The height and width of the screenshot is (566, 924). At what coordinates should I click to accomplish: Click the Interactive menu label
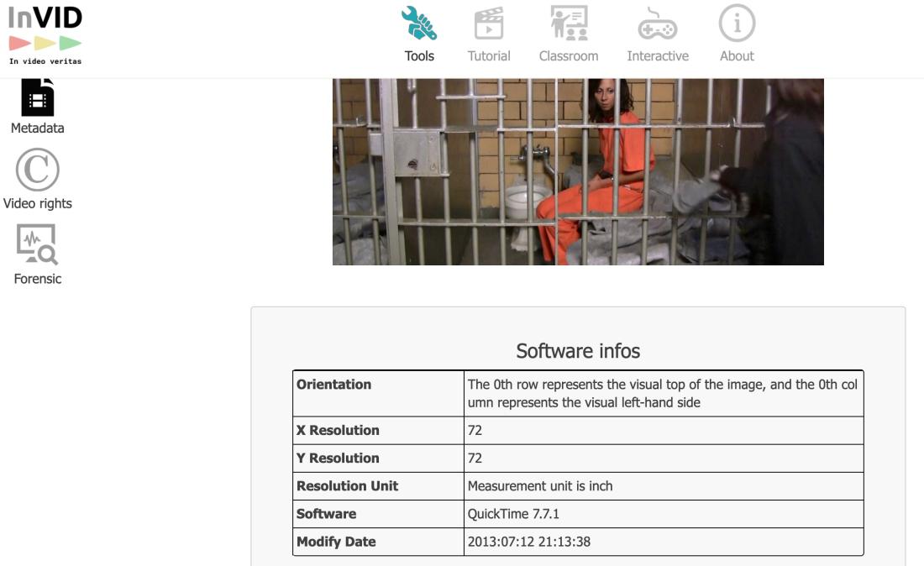(x=658, y=56)
